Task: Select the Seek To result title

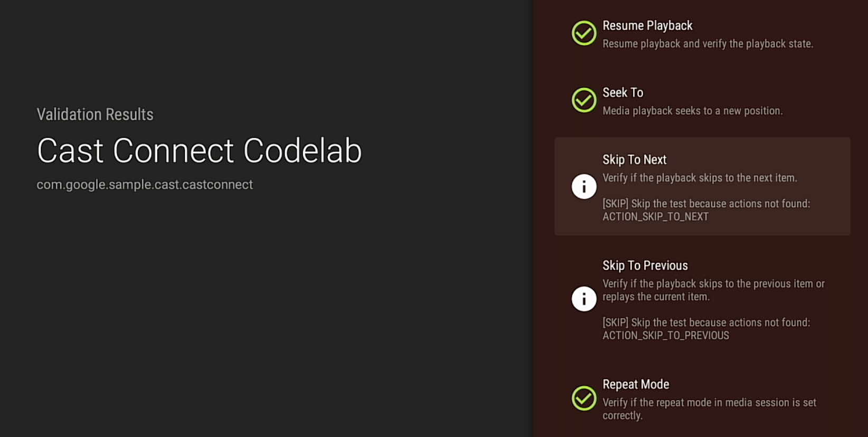Action: point(623,93)
